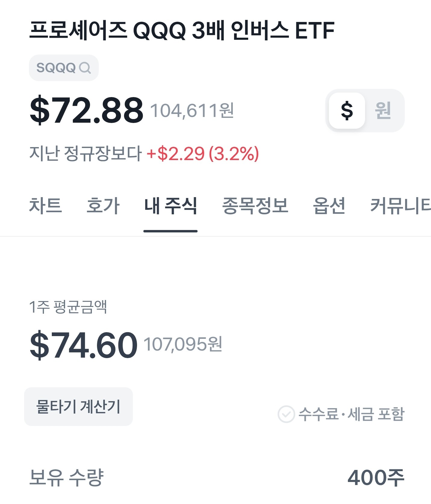The height and width of the screenshot is (504, 431).
Task: Toggle the 수수료·세금 포함 check circle
Action: [286, 414]
